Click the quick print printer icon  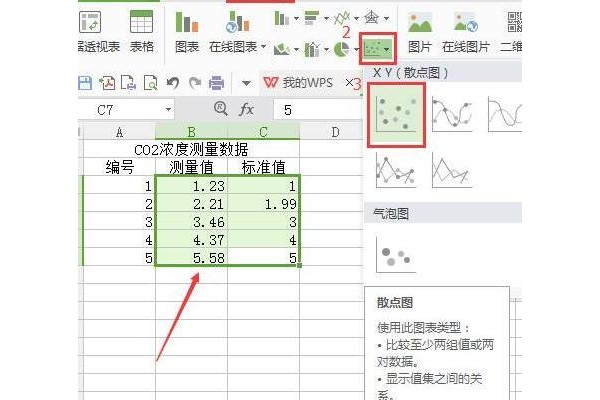click(216, 83)
